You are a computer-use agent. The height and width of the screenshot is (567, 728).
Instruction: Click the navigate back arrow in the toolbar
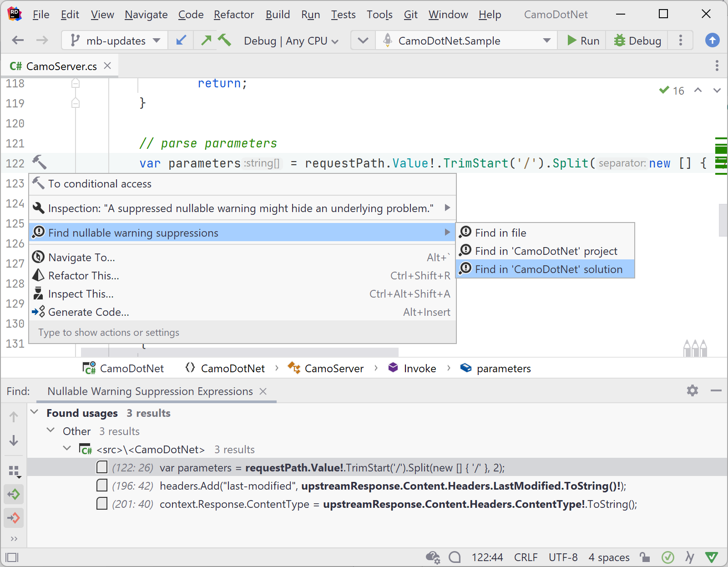17,40
